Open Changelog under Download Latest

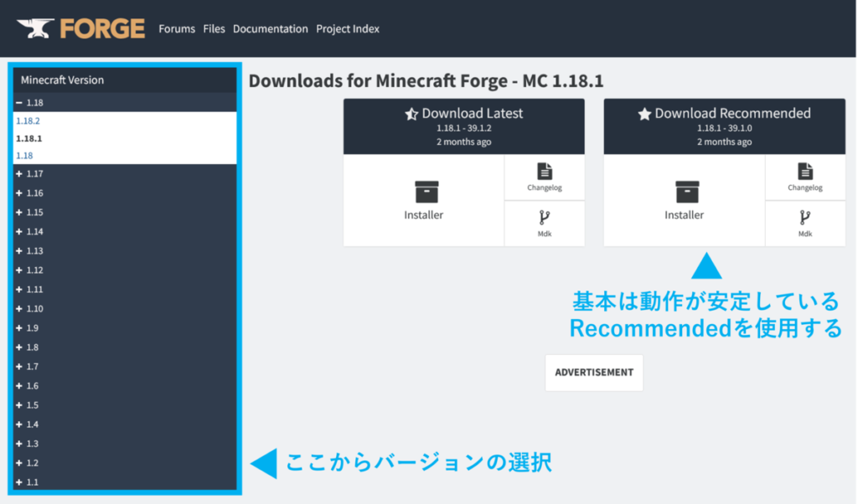coord(545,177)
